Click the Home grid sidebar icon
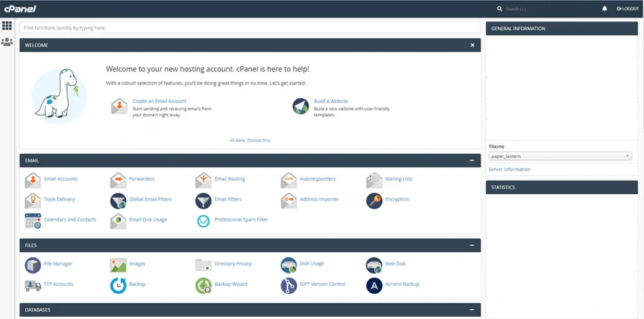Image resolution: width=644 pixels, height=319 pixels. point(7,26)
